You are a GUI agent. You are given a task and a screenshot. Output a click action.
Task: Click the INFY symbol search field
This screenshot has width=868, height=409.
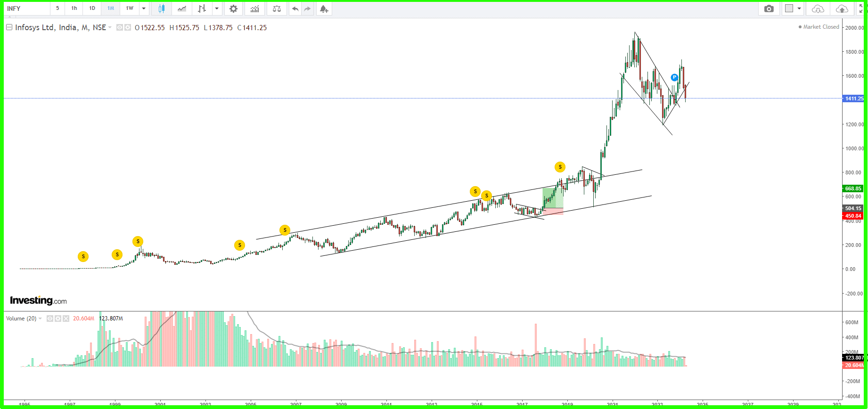(26, 8)
